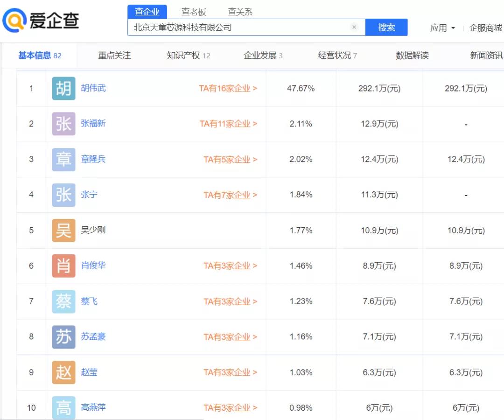Open shareholder 张福新's profile link
This screenshot has width=504, height=420.
point(93,123)
